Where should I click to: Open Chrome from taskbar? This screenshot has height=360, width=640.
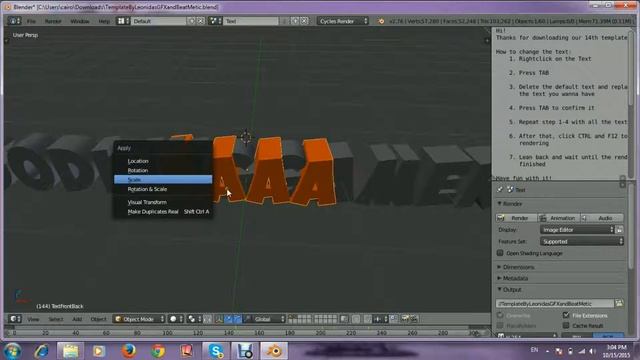click(158, 351)
